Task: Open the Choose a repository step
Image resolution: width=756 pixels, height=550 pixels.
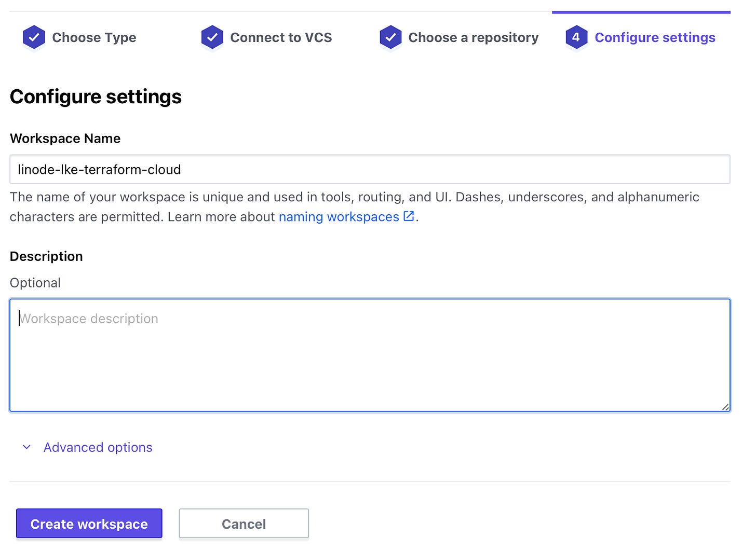Action: tap(473, 37)
